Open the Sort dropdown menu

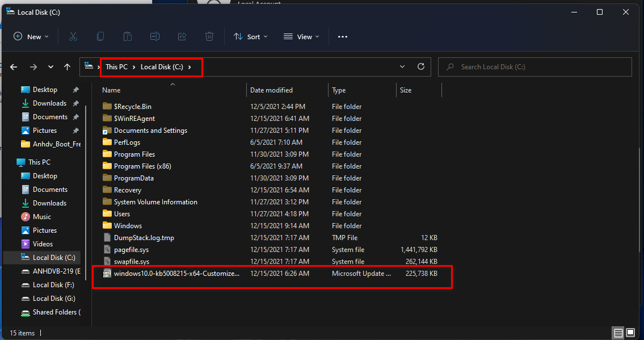point(251,36)
